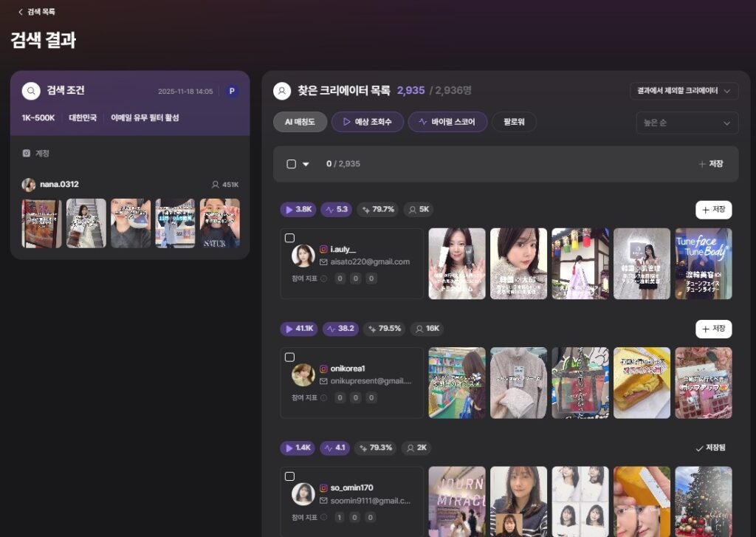The image size is (756, 537).
Task: Tick the checkbox for onikorea1
Action: (x=289, y=358)
